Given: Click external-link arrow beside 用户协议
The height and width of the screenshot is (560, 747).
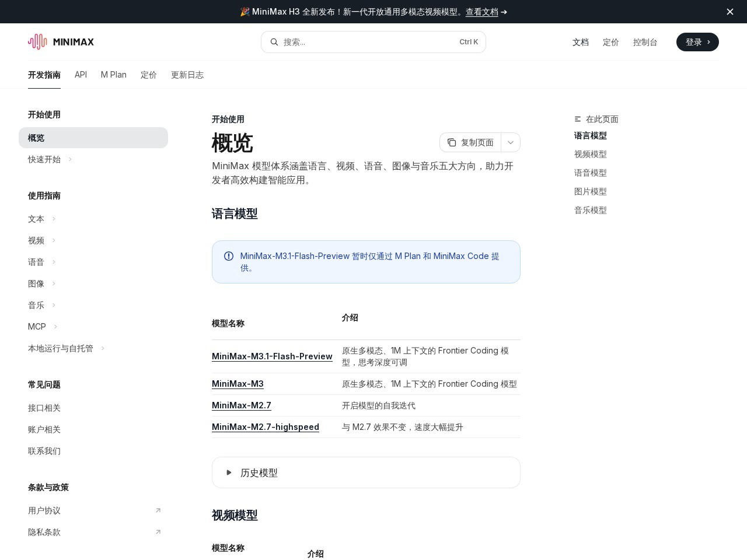Looking at the screenshot, I should click(x=158, y=510).
